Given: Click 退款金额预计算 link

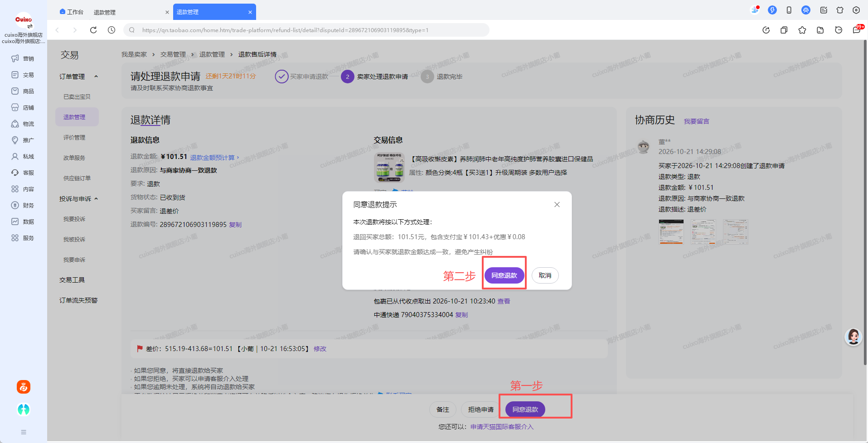Looking at the screenshot, I should click(x=214, y=158).
